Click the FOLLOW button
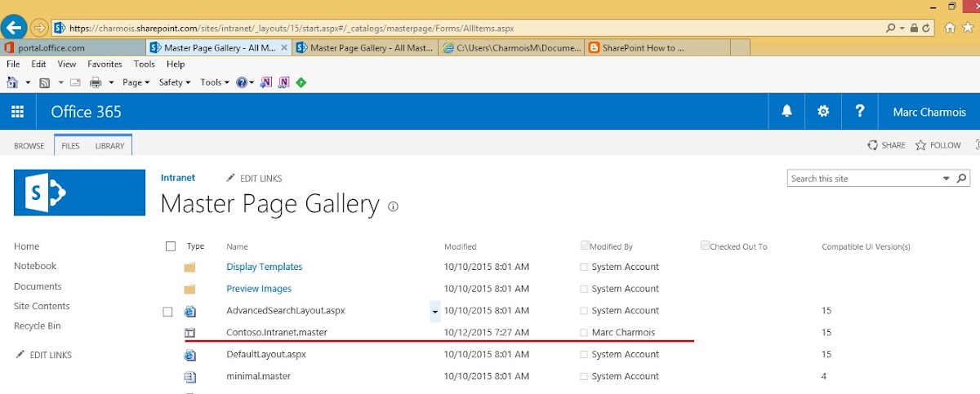This screenshot has width=980, height=394. pos(938,145)
